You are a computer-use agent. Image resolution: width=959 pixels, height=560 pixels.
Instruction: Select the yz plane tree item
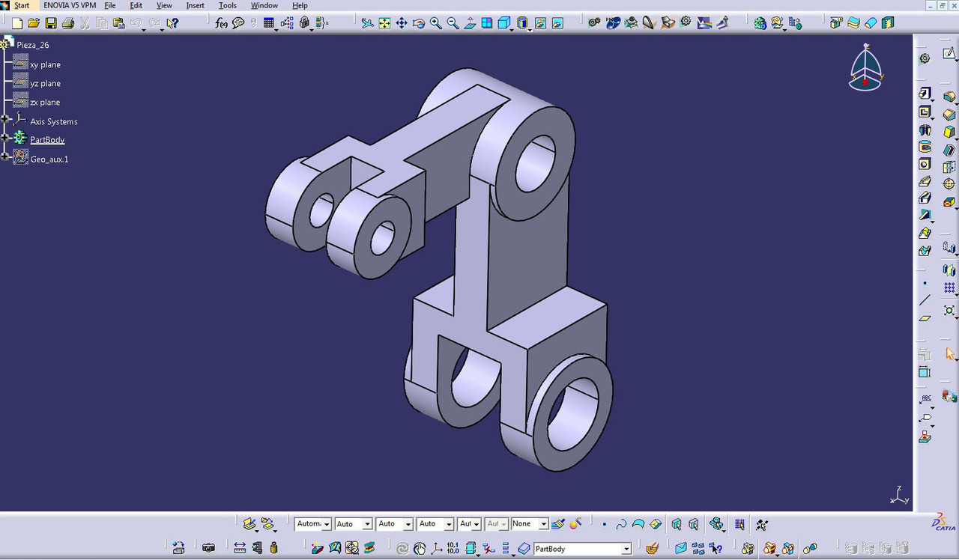pyautogui.click(x=45, y=83)
